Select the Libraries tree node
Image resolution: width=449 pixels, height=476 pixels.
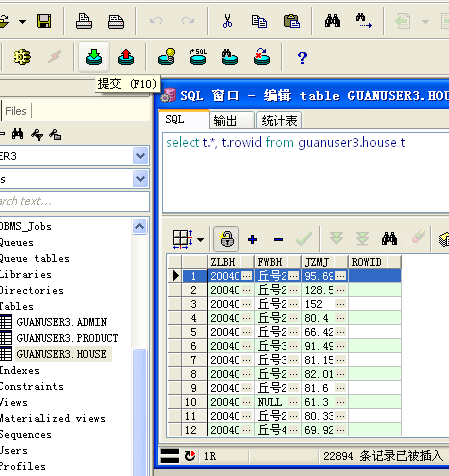point(26,274)
